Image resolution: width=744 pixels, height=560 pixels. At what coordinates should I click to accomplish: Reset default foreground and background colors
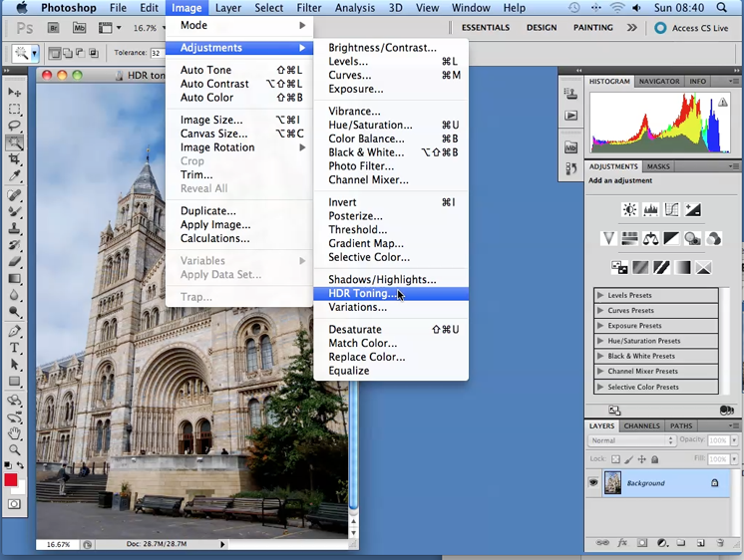tap(8, 465)
